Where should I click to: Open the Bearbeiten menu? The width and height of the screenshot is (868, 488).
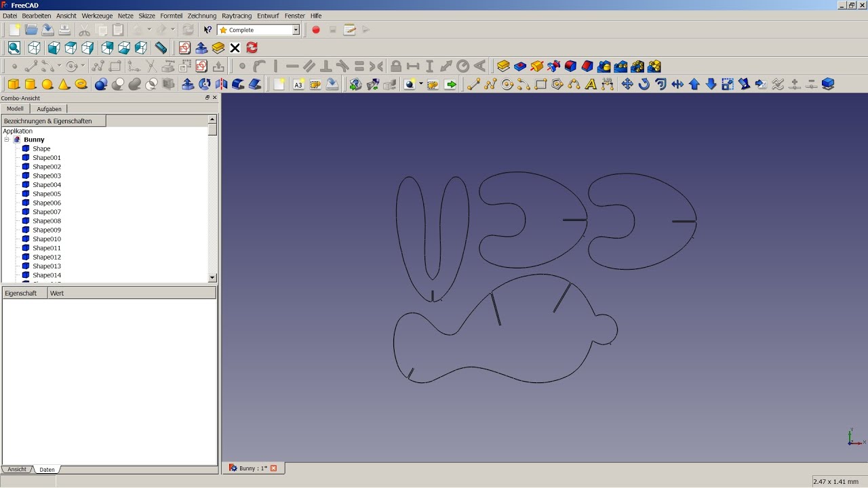(x=37, y=16)
